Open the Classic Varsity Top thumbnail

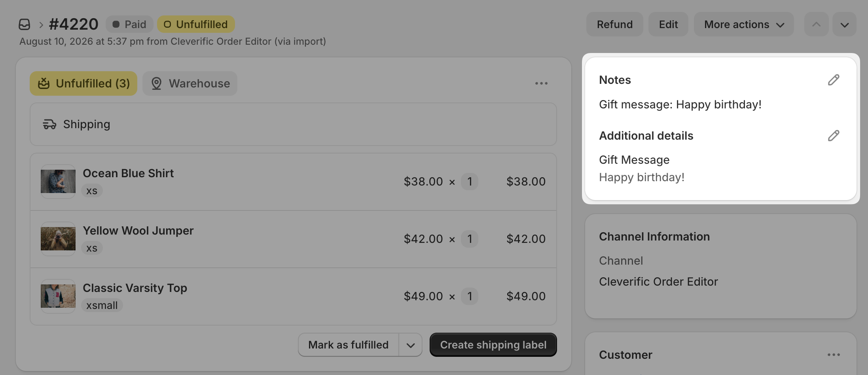[x=58, y=296]
